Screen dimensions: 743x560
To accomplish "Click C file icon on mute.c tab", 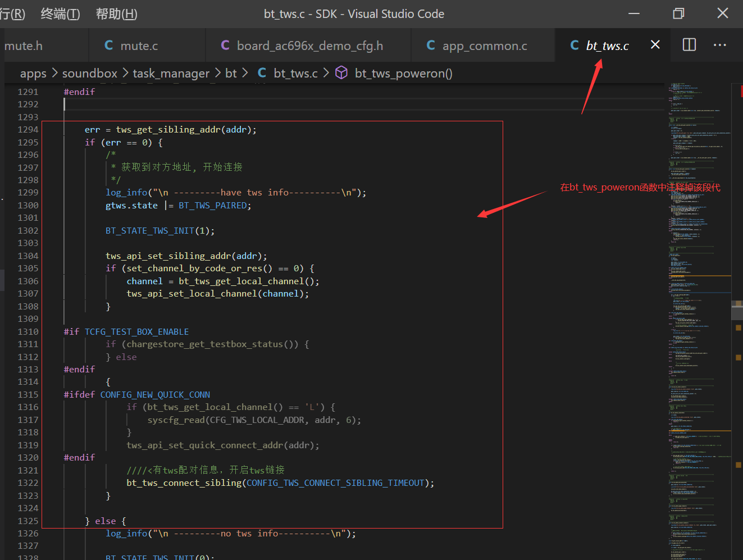I will click(109, 45).
